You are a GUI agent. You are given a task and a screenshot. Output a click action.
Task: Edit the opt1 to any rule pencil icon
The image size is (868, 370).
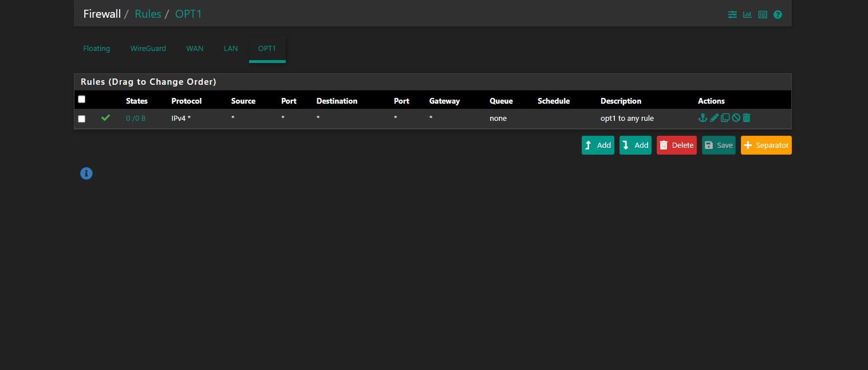pos(714,118)
